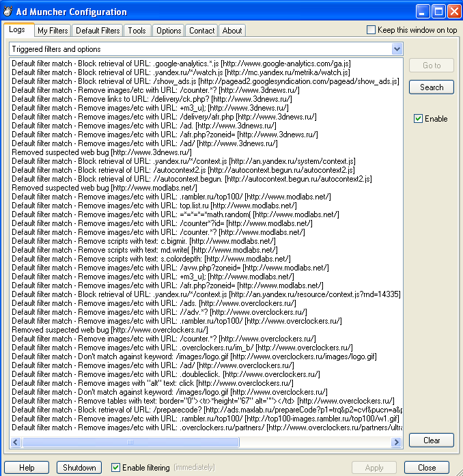Select the math.random modlabs log entry
Image resolution: width=463 pixels, height=476 pixels.
pos(176,214)
